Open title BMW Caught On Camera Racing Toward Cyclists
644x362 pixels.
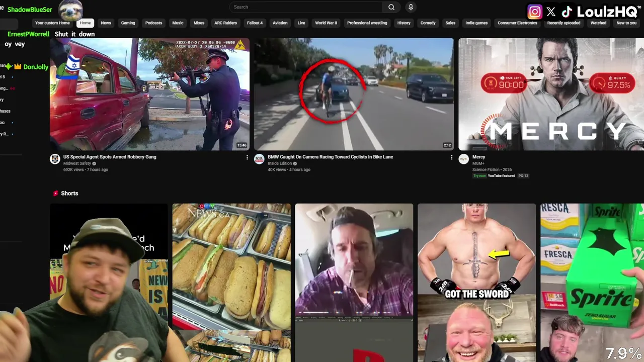(330, 157)
